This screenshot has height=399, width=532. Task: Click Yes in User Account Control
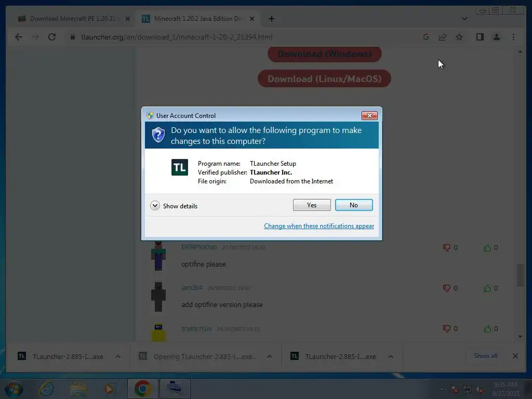tap(312, 205)
